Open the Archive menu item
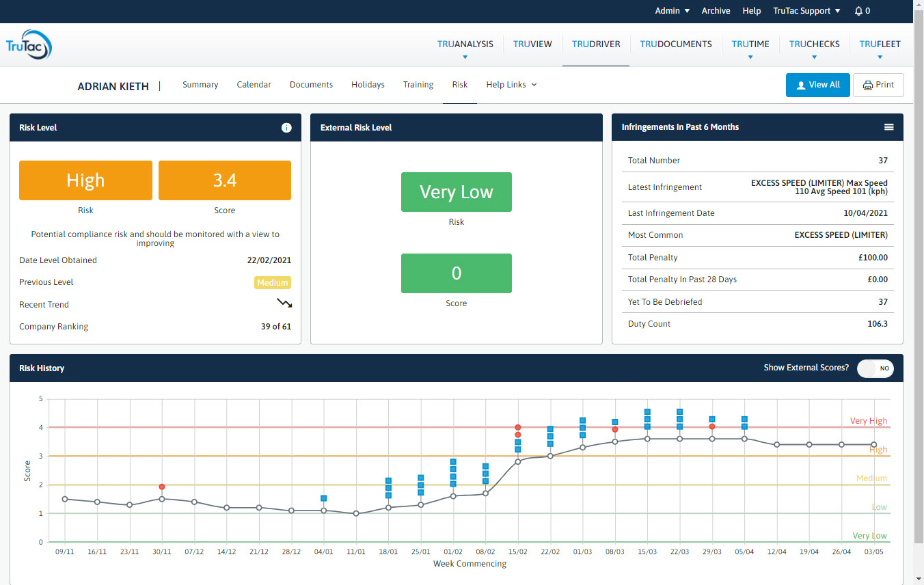The width and height of the screenshot is (924, 585). tap(716, 10)
